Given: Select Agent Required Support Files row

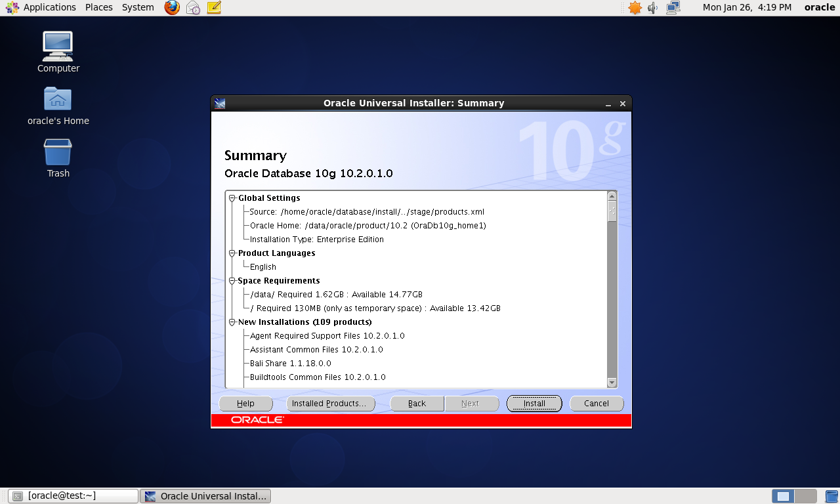Looking at the screenshot, I should point(327,336).
